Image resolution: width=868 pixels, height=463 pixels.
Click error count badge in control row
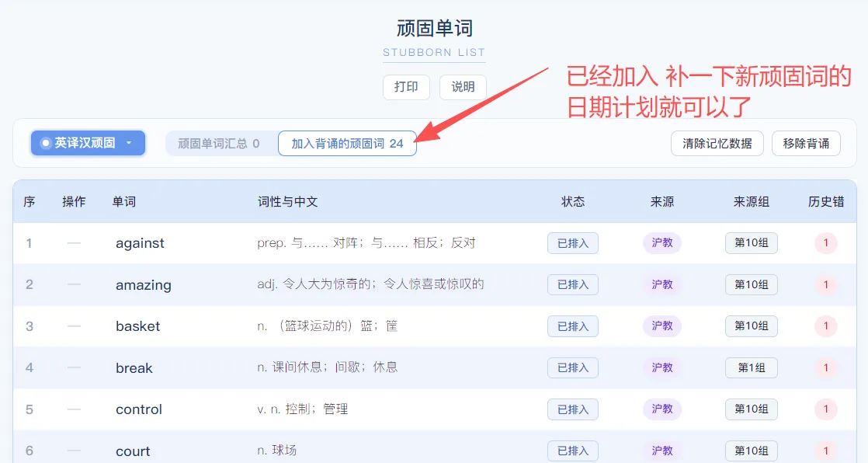coord(826,409)
